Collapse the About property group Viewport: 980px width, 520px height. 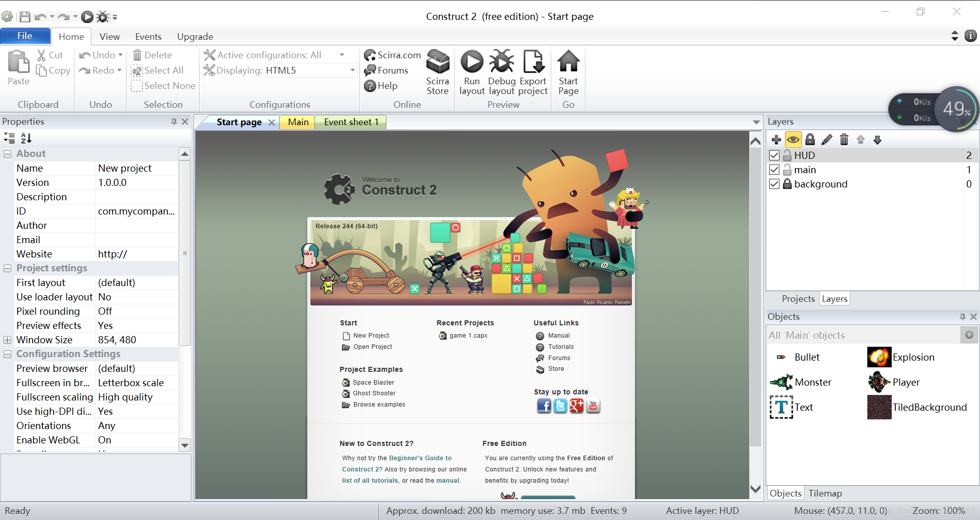click(8, 153)
